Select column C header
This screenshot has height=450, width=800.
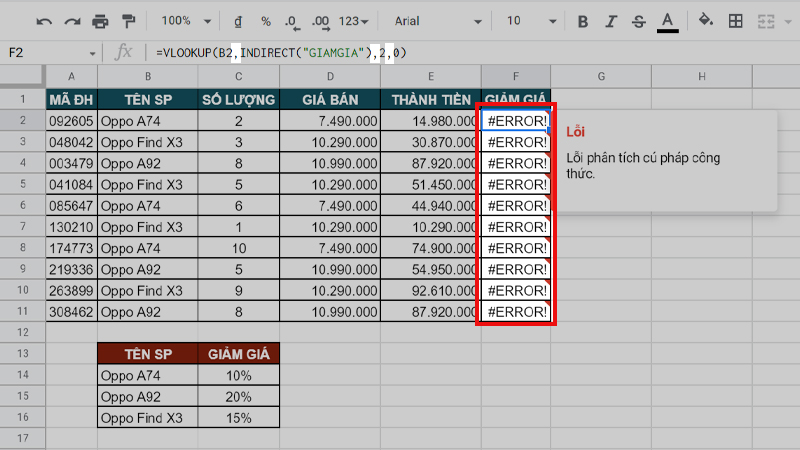coord(238,77)
